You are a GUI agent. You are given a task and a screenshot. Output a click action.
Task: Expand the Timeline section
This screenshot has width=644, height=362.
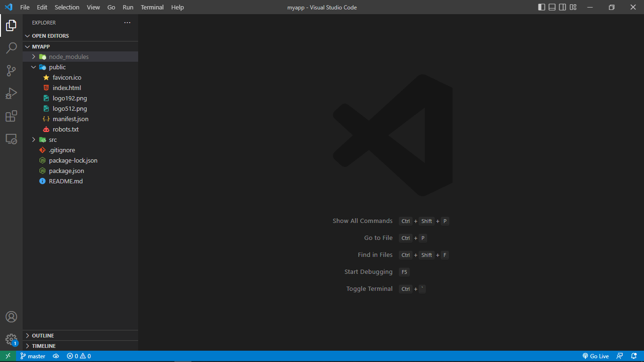(x=80, y=346)
